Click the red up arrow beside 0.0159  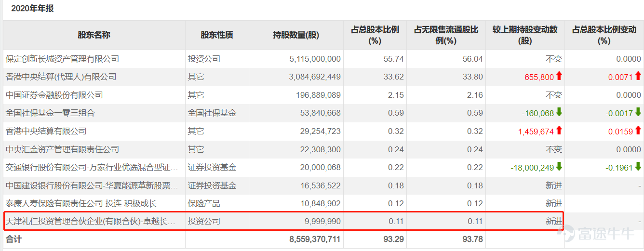[638, 131]
